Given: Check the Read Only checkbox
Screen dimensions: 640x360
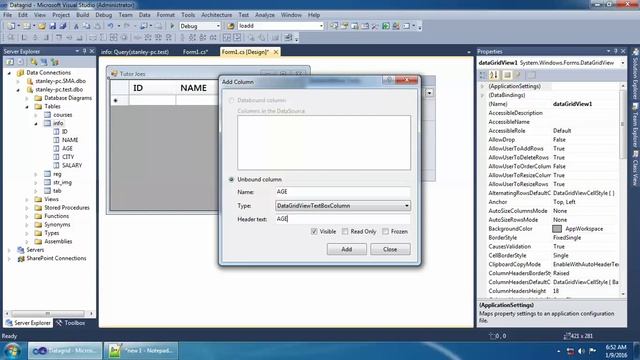Looking at the screenshot, I should [x=345, y=231].
